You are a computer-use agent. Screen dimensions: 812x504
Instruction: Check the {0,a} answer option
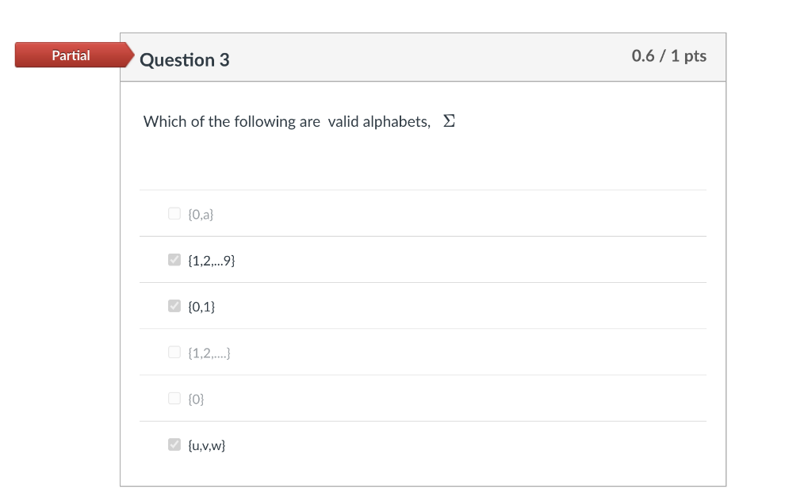click(174, 212)
